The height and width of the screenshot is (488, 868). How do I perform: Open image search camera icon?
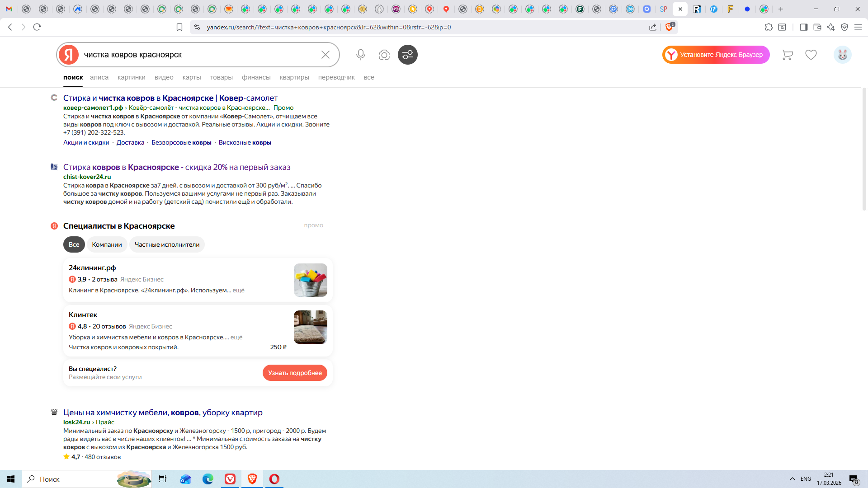pyautogui.click(x=384, y=55)
